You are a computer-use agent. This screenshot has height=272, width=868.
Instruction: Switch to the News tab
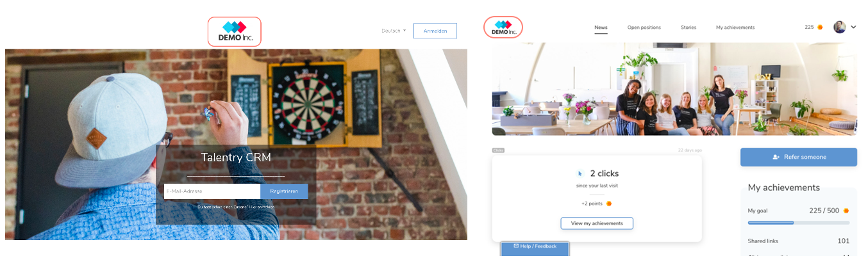[x=601, y=28]
